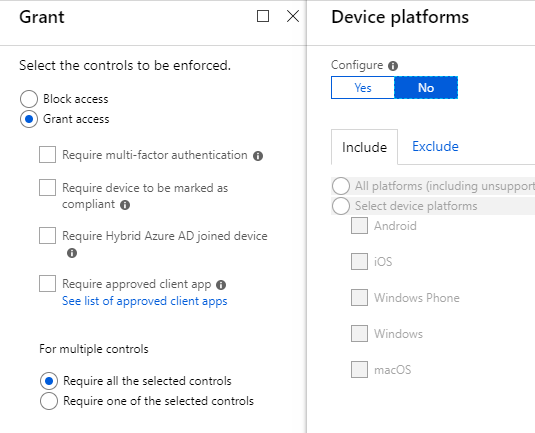
Task: Switch to the Exclude tab
Action: 435,146
